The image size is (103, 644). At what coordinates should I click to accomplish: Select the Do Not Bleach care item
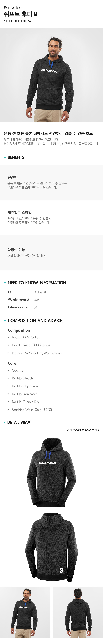pyautogui.click(x=22, y=378)
